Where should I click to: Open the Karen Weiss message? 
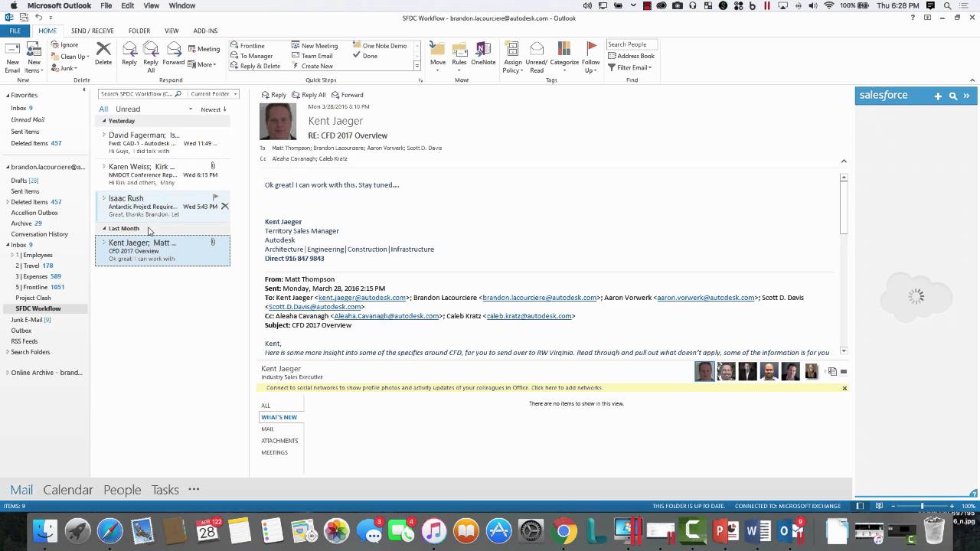[x=163, y=174]
